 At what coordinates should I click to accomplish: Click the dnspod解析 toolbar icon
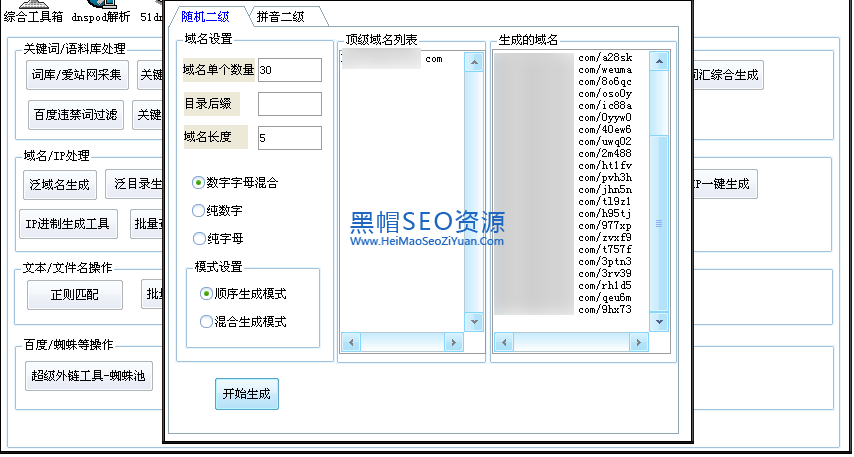point(100,12)
